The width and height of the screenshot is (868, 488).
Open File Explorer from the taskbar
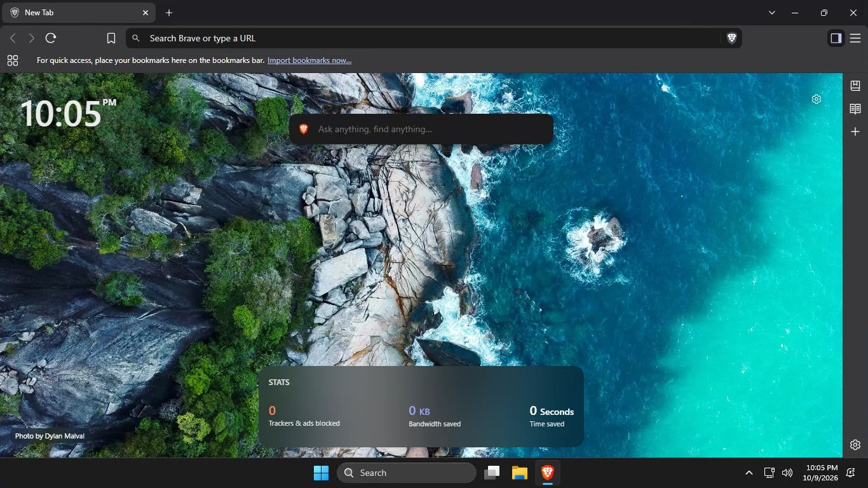(x=520, y=473)
